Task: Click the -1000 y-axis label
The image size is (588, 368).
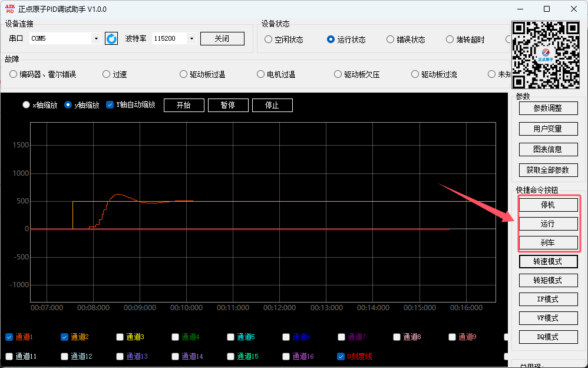Action: point(19,285)
